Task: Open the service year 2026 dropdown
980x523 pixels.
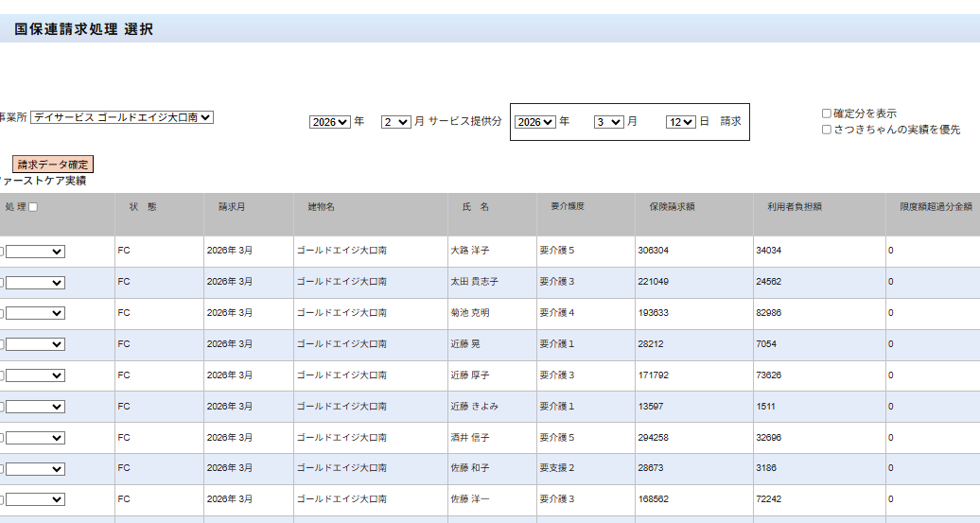Action: click(330, 122)
